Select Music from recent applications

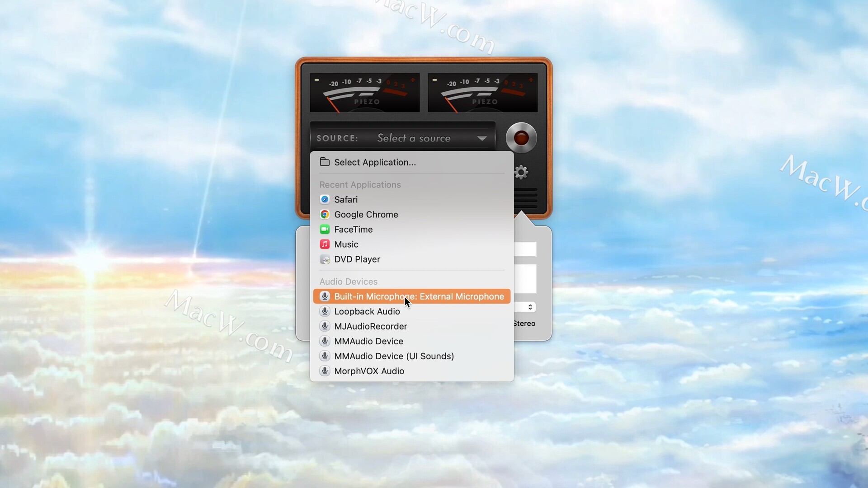[x=412, y=244]
